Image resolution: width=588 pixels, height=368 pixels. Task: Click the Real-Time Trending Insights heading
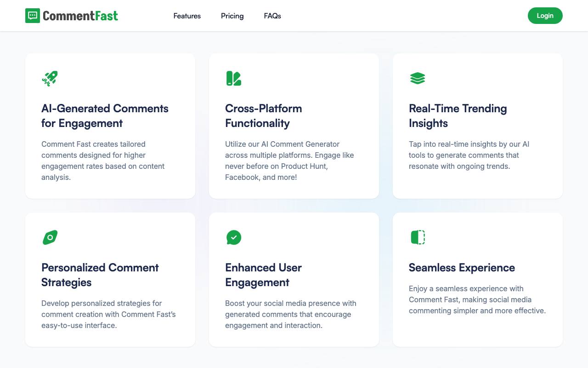point(458,116)
